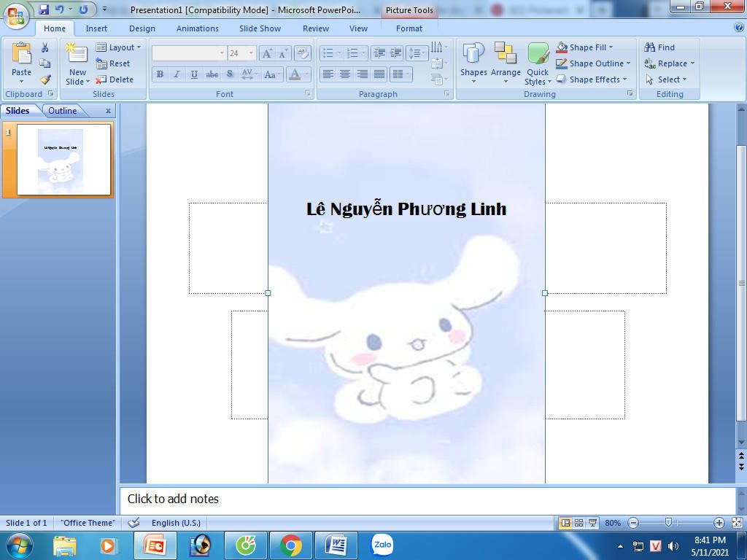Viewport: 747px width, 560px height.
Task: Click Reset slide button
Action: click(x=113, y=63)
